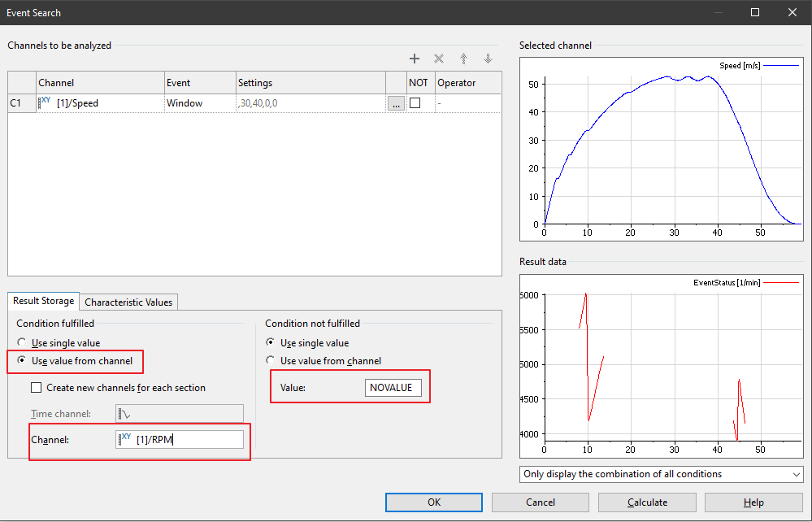Click the NOVALUE value input field

(393, 388)
